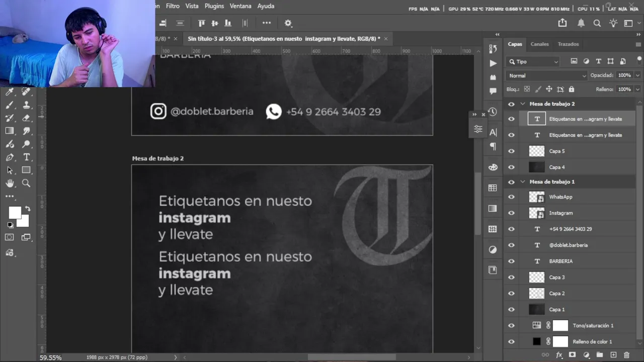Open the Vista menu

(192, 6)
